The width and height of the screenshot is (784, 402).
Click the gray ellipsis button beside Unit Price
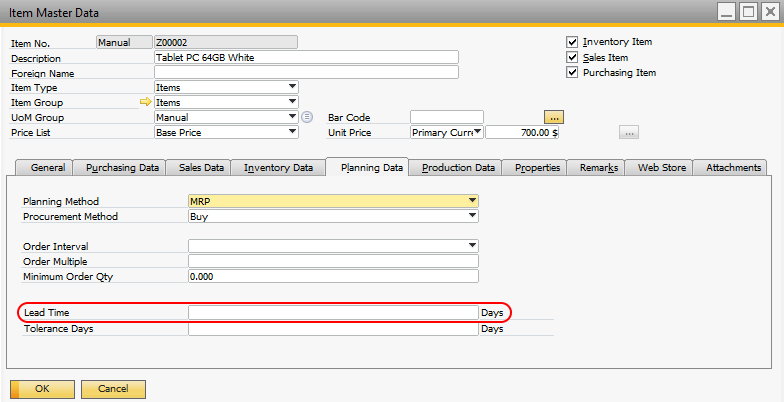pyautogui.click(x=628, y=132)
